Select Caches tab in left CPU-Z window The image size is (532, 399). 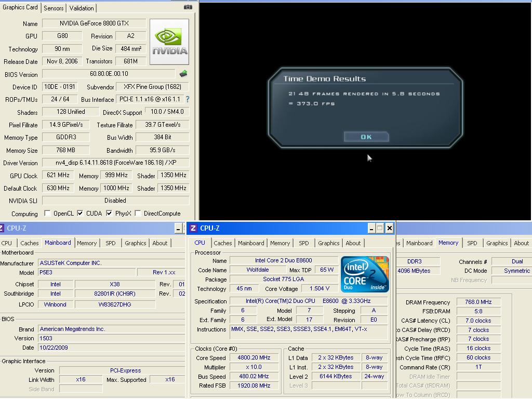tap(30, 243)
